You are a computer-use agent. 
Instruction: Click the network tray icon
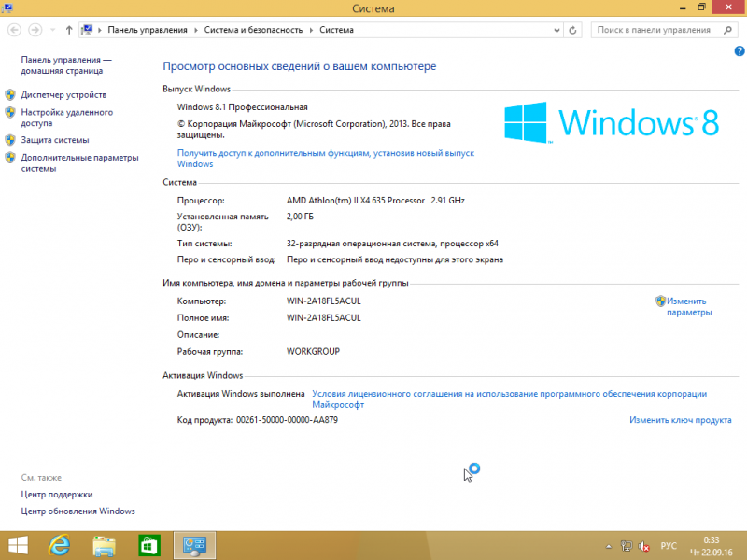coord(626,546)
